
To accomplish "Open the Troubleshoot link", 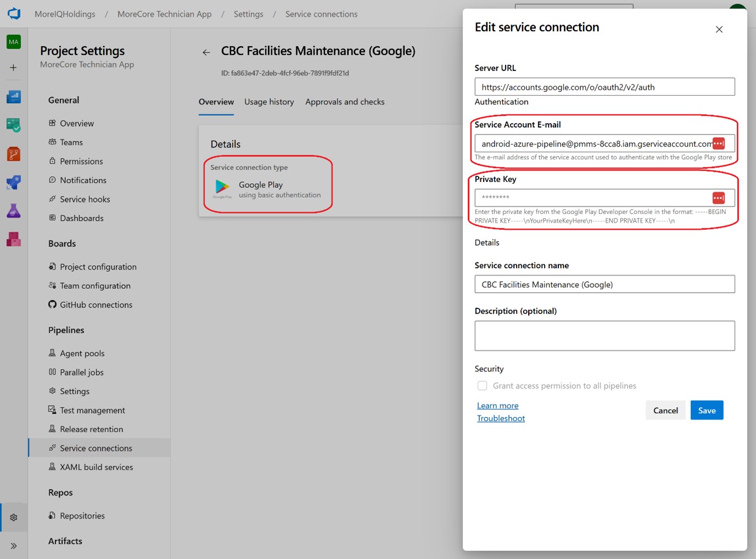I will coord(500,418).
